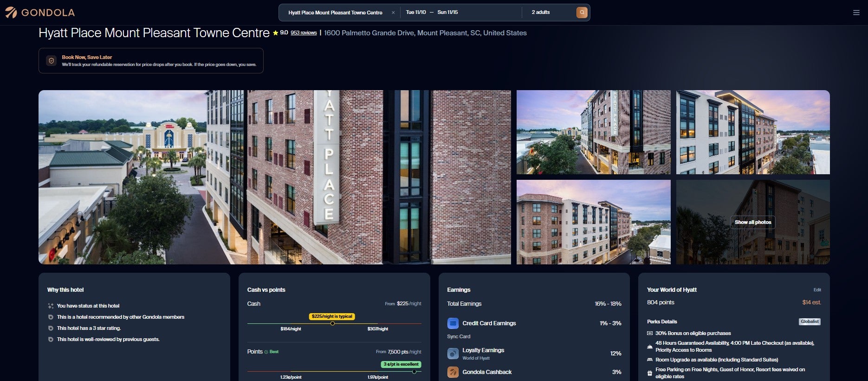Click 'From $225/night' cash price
This screenshot has height=381, width=868.
[x=403, y=304]
